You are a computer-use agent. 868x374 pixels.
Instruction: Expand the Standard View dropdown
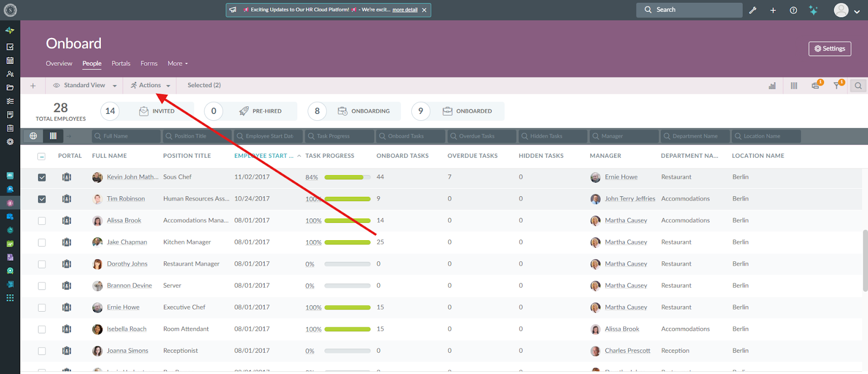85,86
